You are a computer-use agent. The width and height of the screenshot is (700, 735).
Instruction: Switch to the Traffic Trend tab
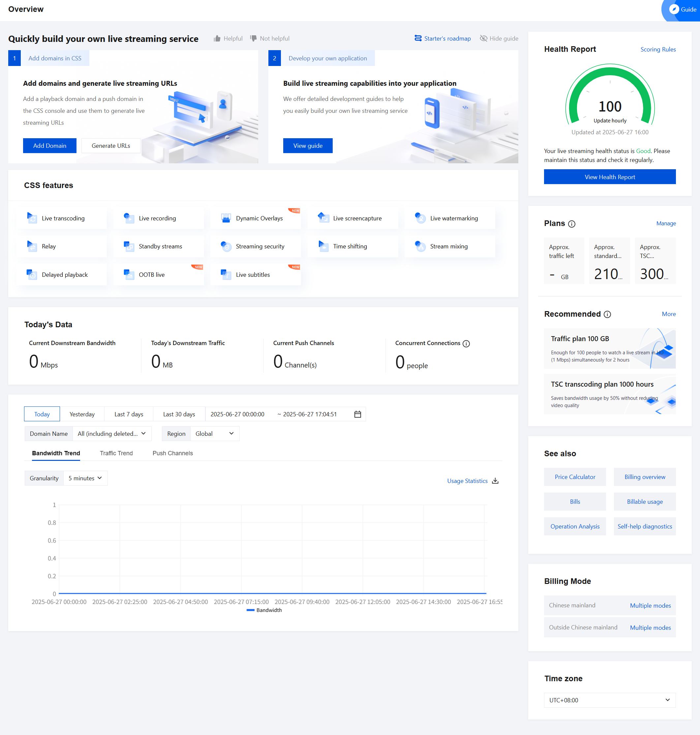(x=116, y=453)
